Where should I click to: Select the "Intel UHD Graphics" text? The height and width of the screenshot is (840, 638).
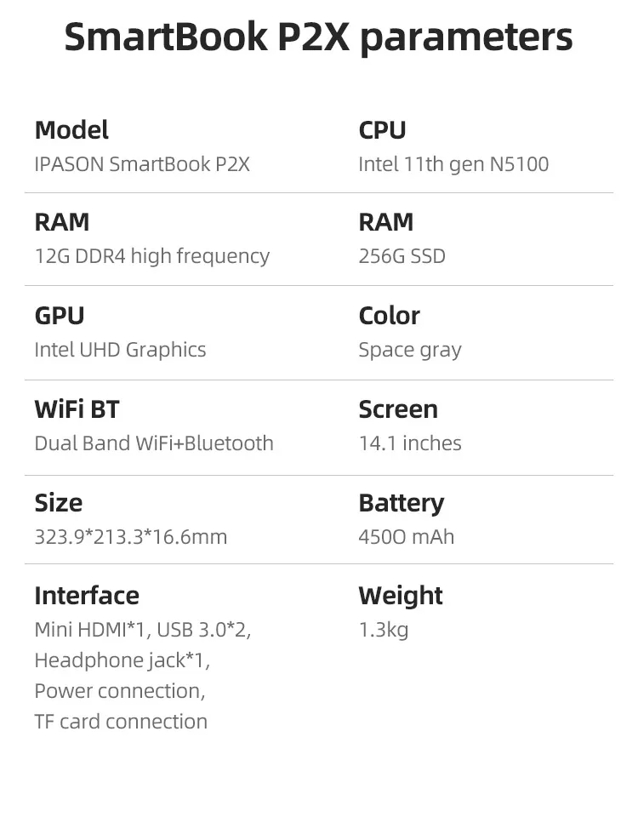[x=120, y=350]
